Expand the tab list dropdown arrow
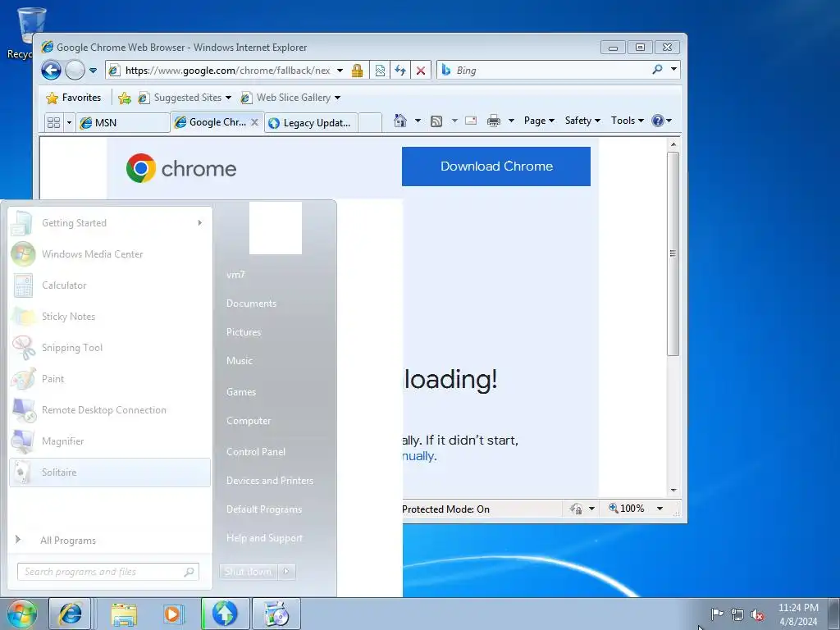The image size is (840, 630). pos(69,123)
